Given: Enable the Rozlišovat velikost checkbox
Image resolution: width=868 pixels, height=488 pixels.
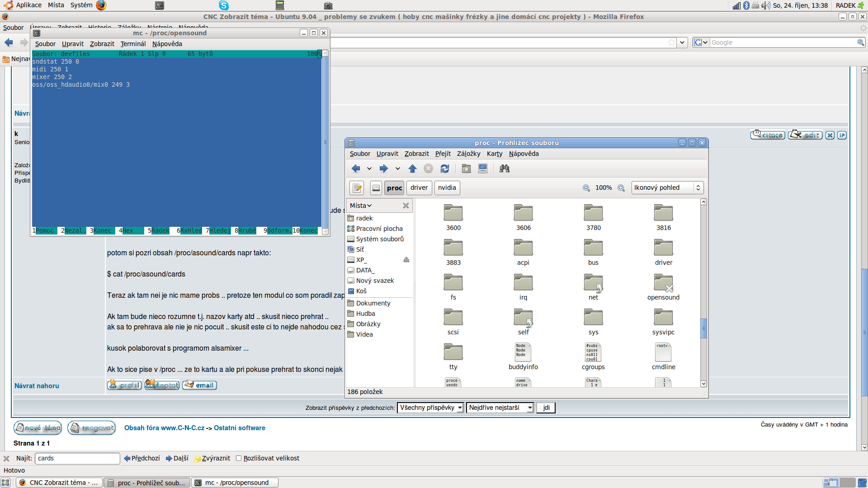Looking at the screenshot, I should point(239,458).
